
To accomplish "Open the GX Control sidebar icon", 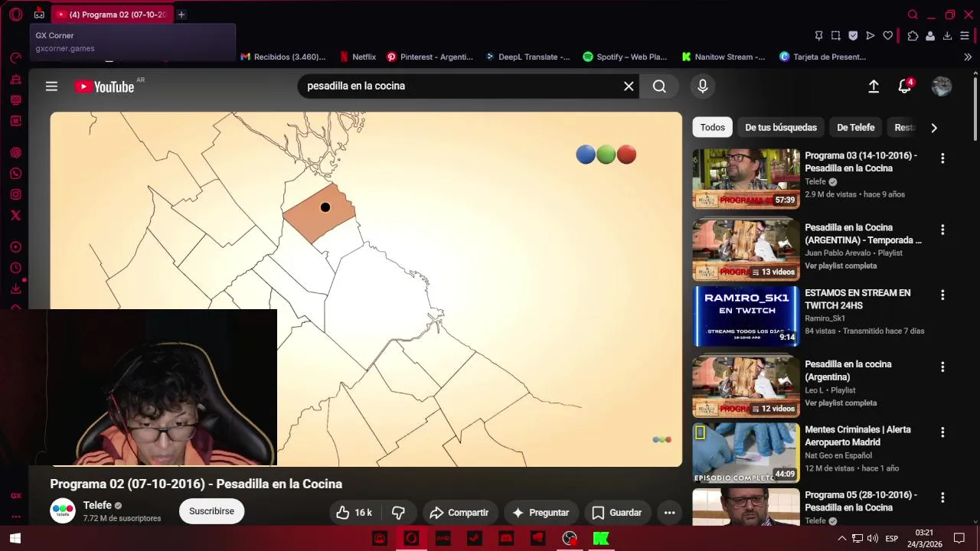I will click(x=15, y=496).
